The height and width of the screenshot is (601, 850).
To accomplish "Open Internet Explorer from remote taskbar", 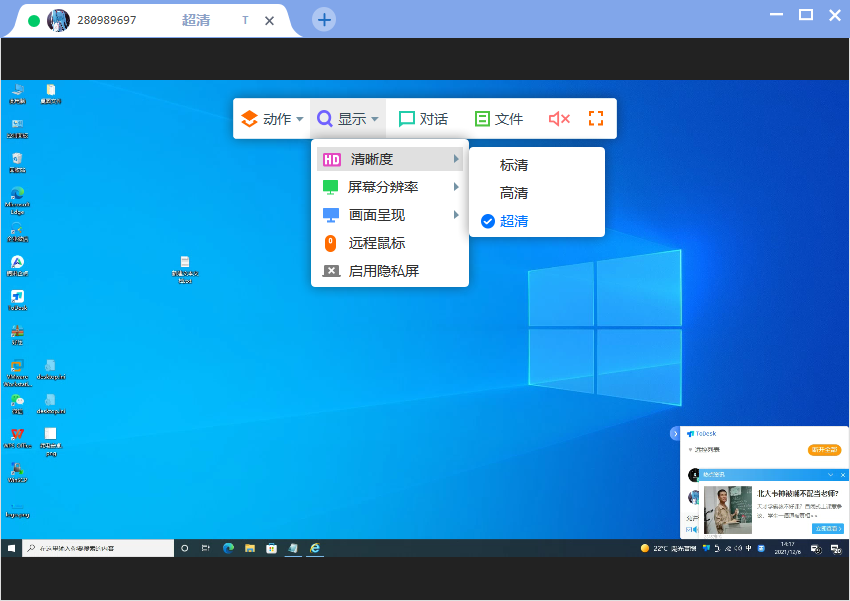I will [x=315, y=548].
